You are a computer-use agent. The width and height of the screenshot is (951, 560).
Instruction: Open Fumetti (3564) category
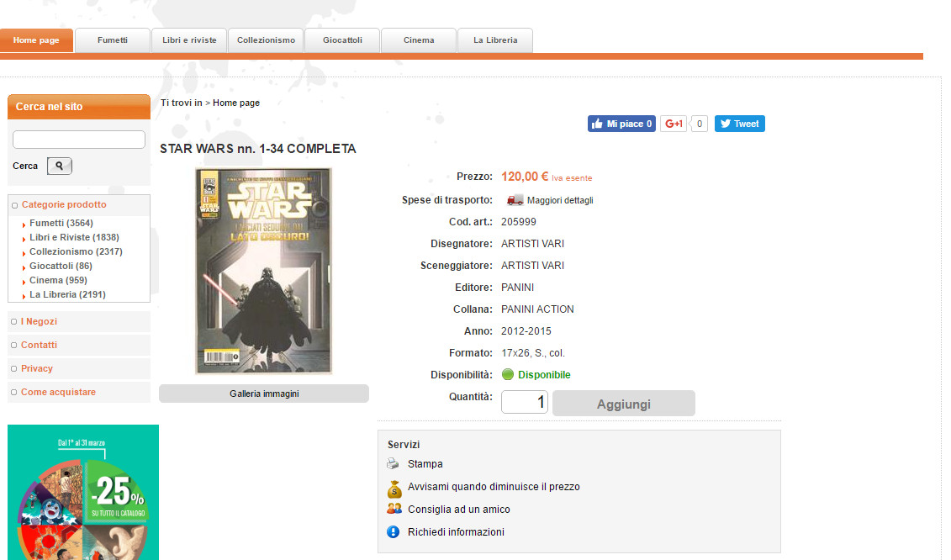point(61,223)
